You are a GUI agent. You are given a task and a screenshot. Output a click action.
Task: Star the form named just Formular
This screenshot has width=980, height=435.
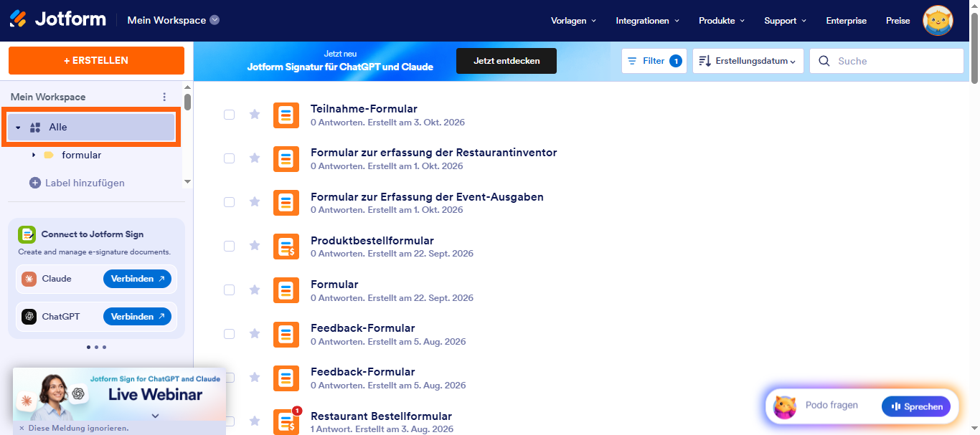(255, 290)
